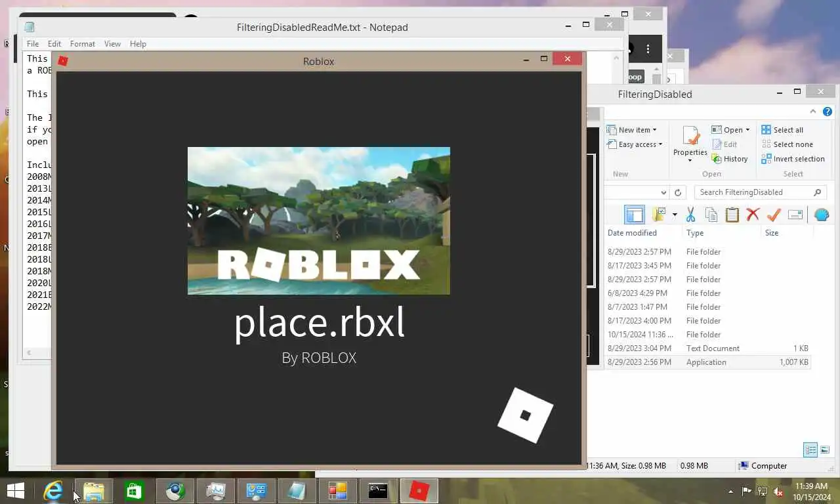840x504 pixels.
Task: Click the folder options toolbar icon
Action: [x=660, y=215]
